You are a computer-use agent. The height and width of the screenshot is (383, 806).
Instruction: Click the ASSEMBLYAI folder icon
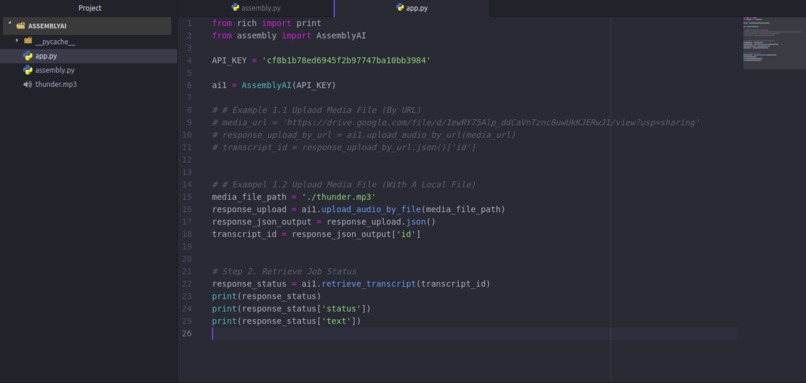click(21, 25)
